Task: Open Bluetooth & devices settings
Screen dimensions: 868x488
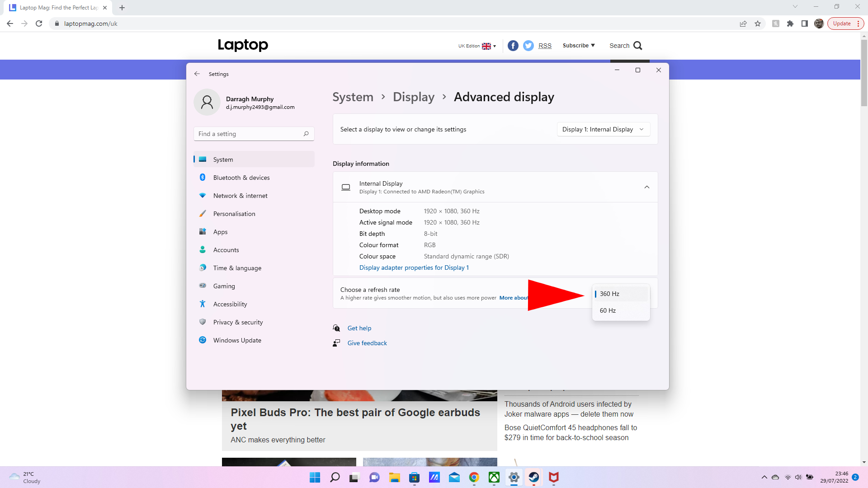Action: pyautogui.click(x=241, y=177)
